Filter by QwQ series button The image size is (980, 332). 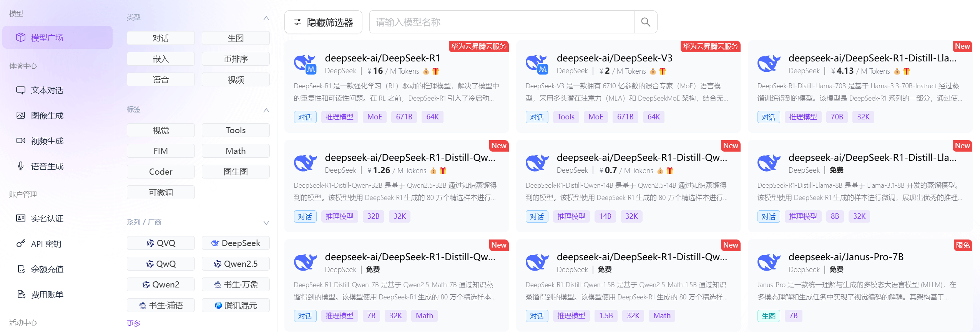[x=161, y=264]
